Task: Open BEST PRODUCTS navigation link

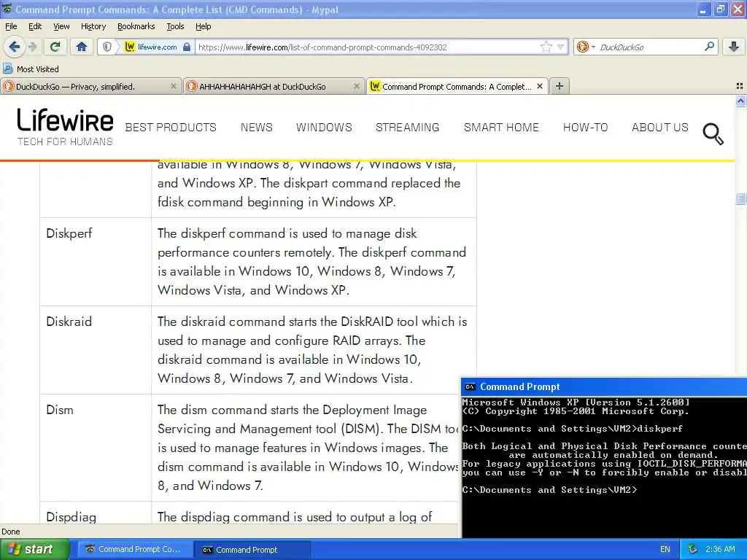Action: (171, 128)
